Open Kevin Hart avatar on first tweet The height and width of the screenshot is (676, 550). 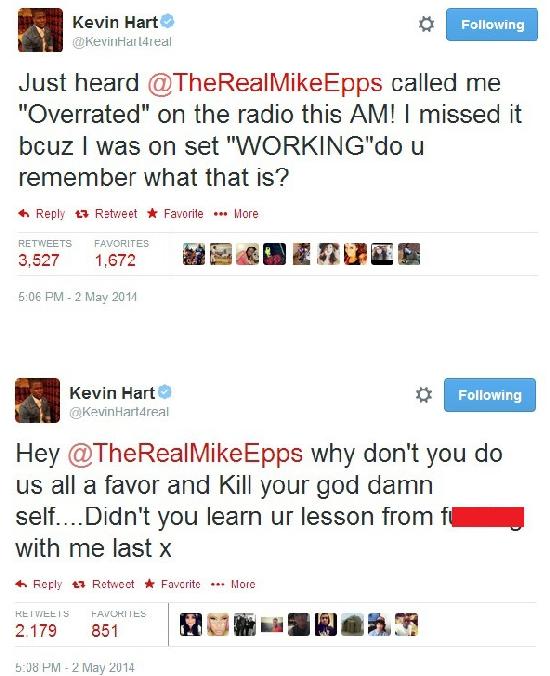[x=41, y=30]
